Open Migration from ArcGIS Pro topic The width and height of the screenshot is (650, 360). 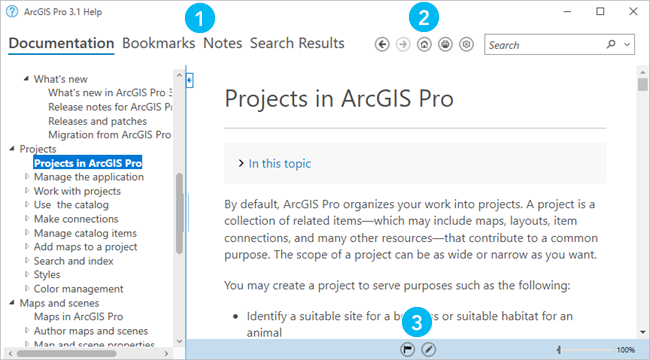click(x=109, y=135)
